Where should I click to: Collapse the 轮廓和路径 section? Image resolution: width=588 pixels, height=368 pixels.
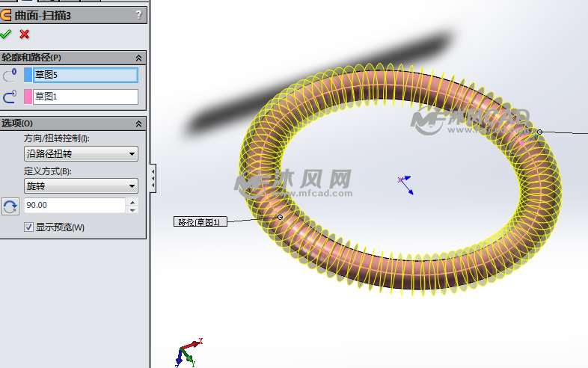point(138,58)
